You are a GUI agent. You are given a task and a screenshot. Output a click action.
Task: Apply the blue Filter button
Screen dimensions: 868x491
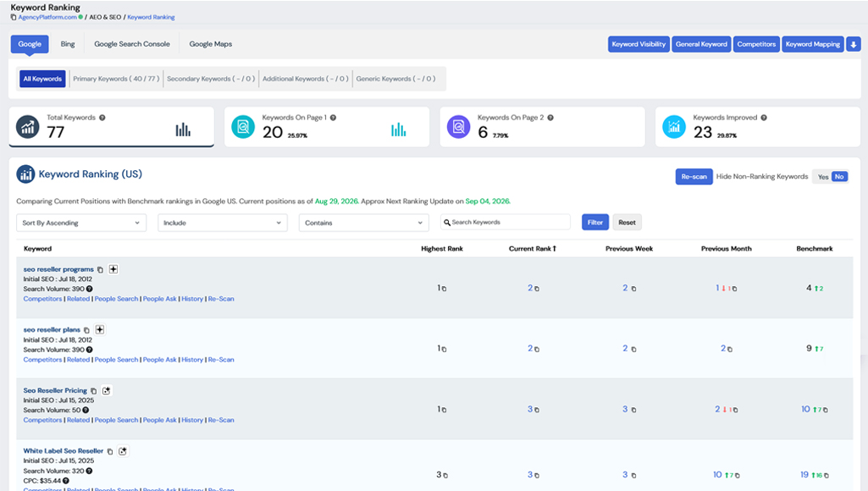[595, 223]
